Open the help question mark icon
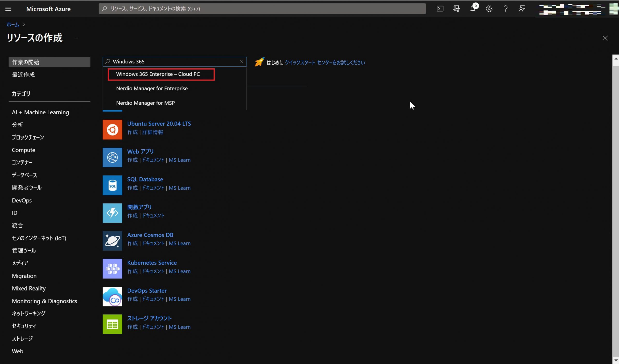619x364 pixels. point(506,9)
